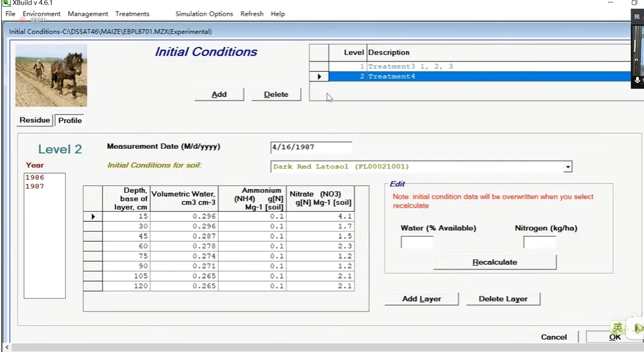Click the Delete Layer button
Screen dimensions: 644x352
pos(503,299)
